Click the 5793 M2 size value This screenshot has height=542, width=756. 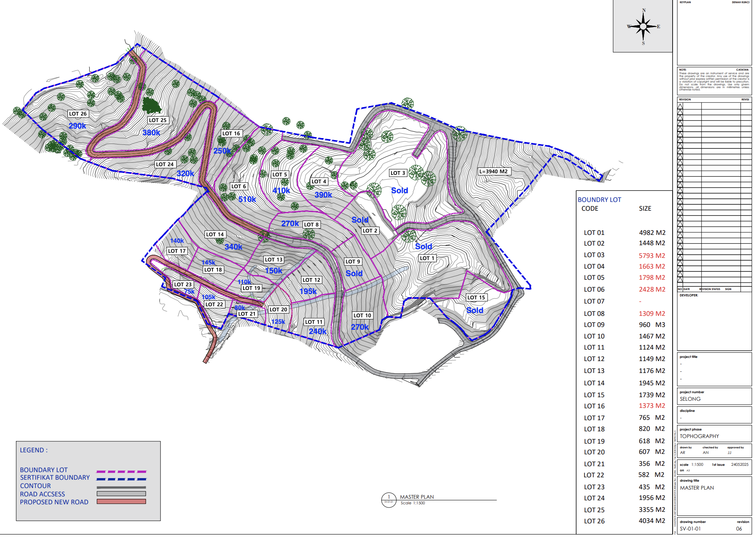pyautogui.click(x=652, y=256)
